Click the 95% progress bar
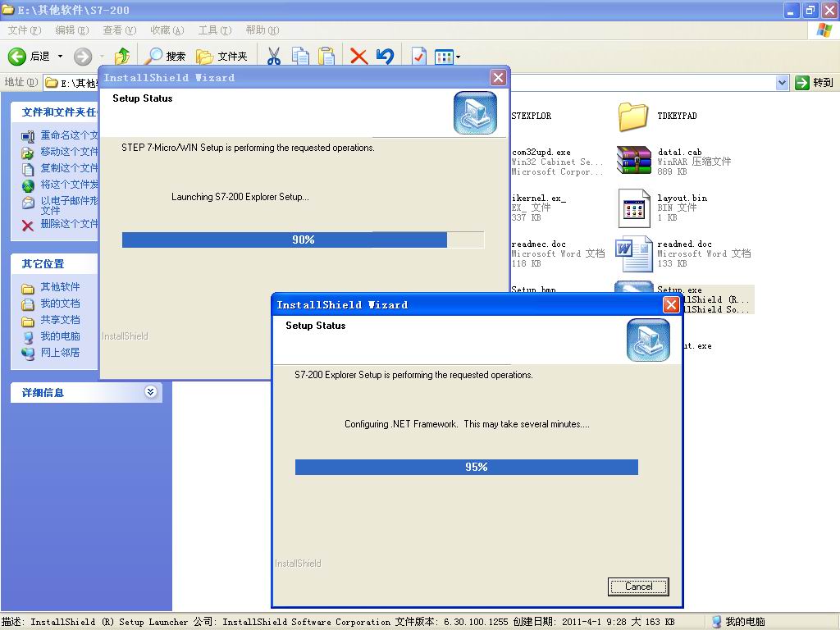This screenshot has height=630, width=840. point(466,467)
